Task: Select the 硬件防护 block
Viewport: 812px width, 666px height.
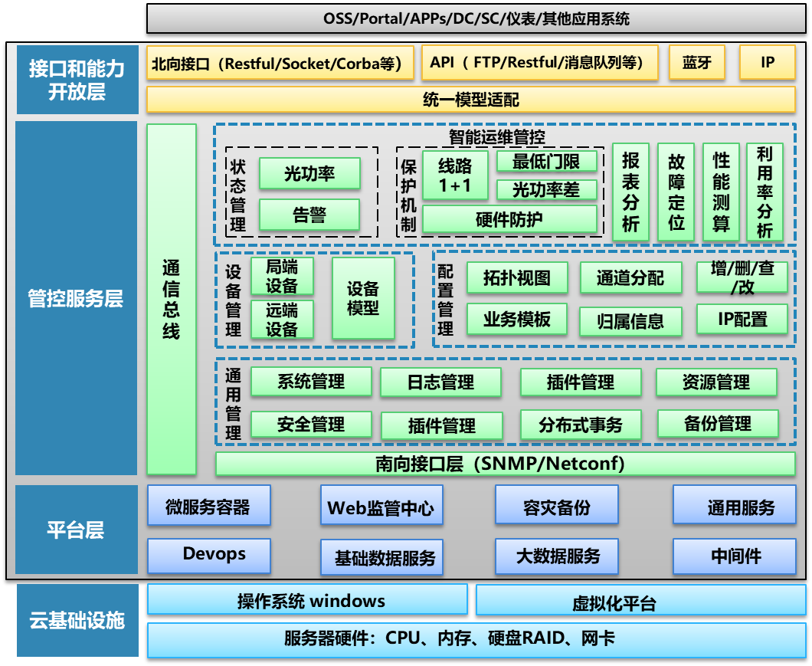Action: click(x=509, y=220)
